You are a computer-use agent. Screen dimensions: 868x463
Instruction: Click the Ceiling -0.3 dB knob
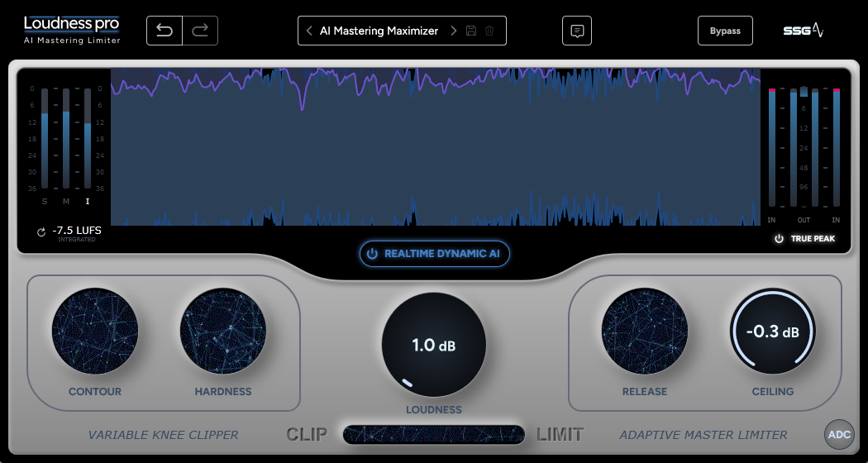coord(773,332)
